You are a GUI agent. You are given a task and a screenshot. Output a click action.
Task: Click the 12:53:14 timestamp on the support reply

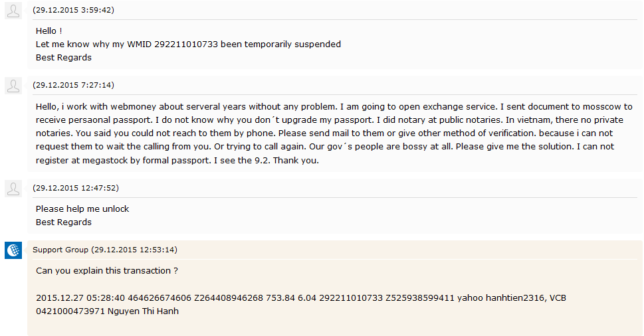134,250
